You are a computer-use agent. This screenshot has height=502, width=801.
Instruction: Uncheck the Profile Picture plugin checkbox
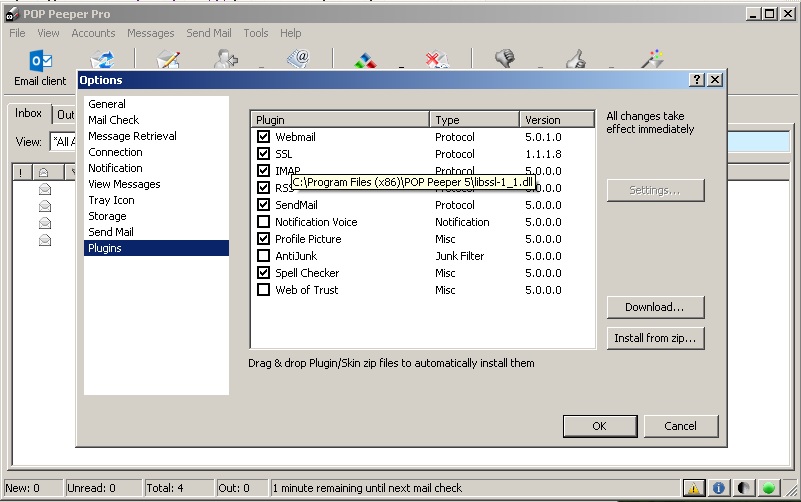tap(264, 238)
